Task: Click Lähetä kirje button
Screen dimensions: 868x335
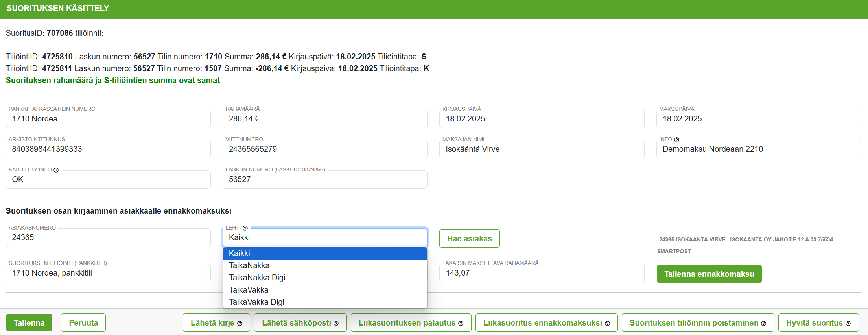Action: click(x=216, y=323)
